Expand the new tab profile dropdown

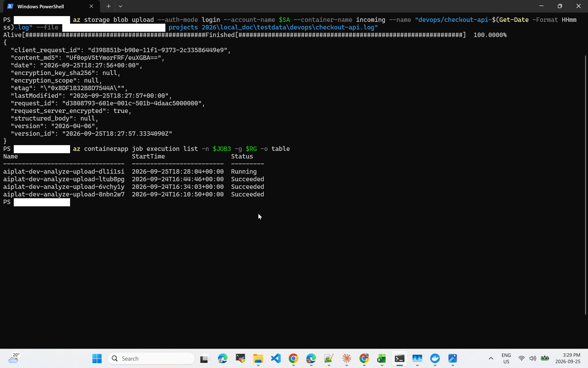(121, 6)
